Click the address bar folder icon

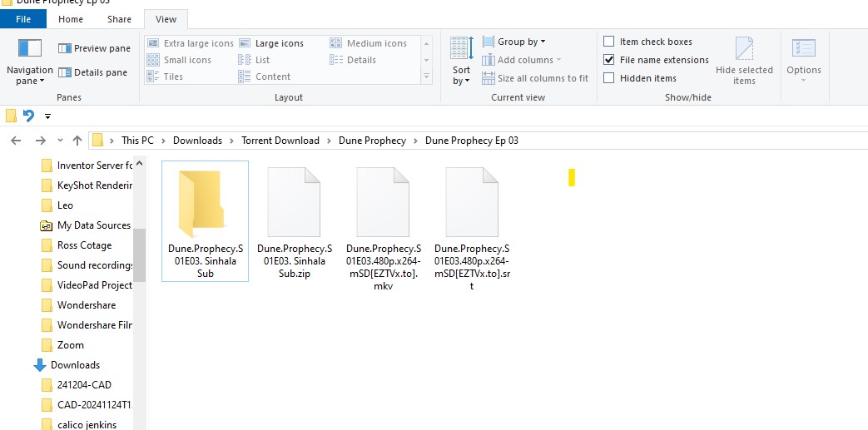(x=98, y=140)
